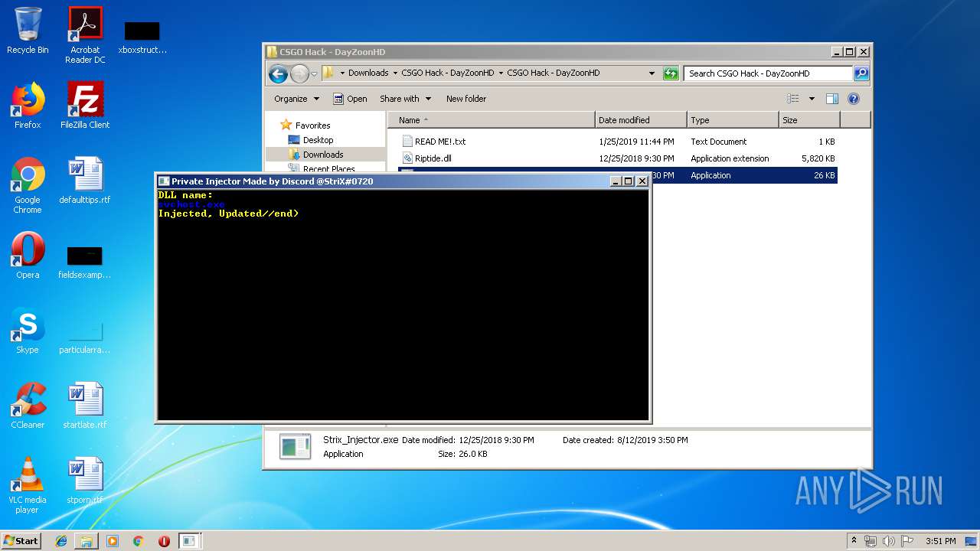Open the Share with dropdown menu

click(405, 99)
